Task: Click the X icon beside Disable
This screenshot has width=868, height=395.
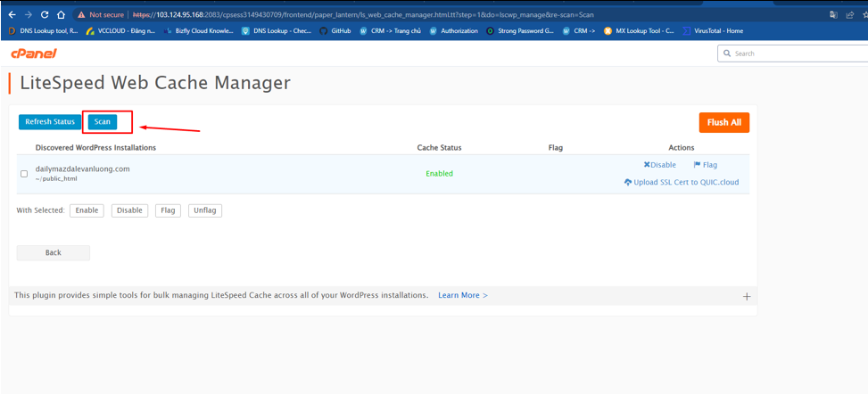Action: click(647, 165)
